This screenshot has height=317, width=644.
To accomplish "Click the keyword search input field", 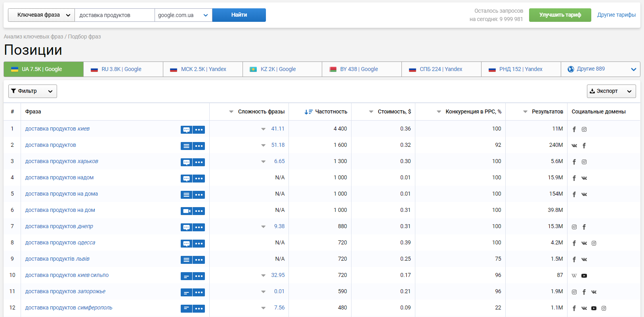I will click(115, 15).
